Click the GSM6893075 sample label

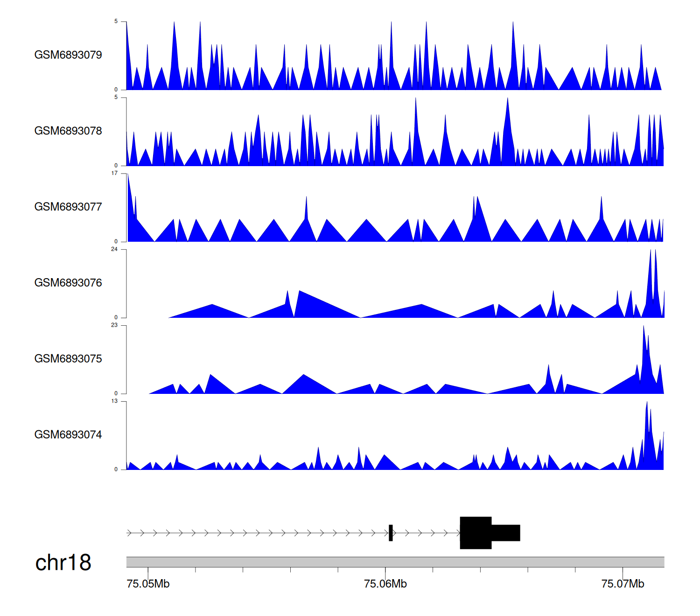(68, 359)
